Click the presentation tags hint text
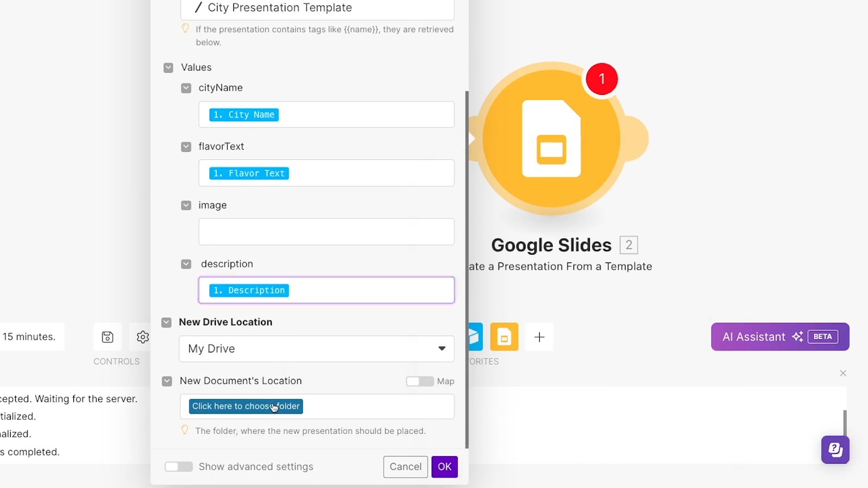 coord(324,36)
